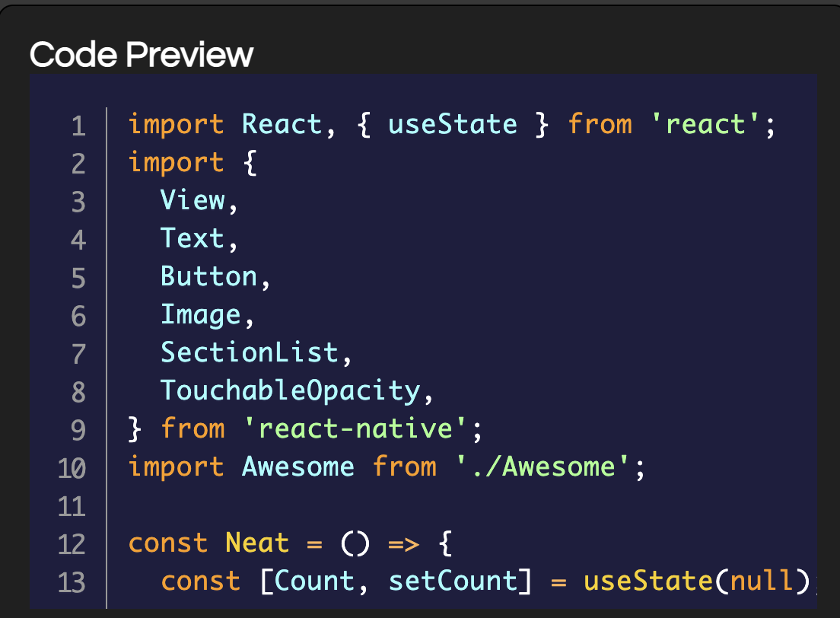This screenshot has height=618, width=840.
Task: Click line number 12 in gutter
Action: point(72,545)
